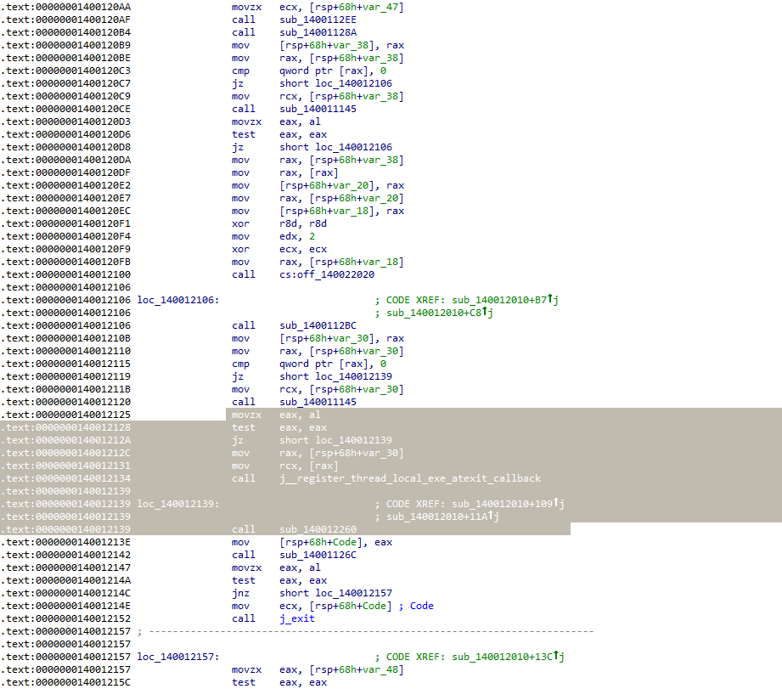Jump to the sub_140012010+B7 cross reference
The image size is (782, 700).
point(499,300)
